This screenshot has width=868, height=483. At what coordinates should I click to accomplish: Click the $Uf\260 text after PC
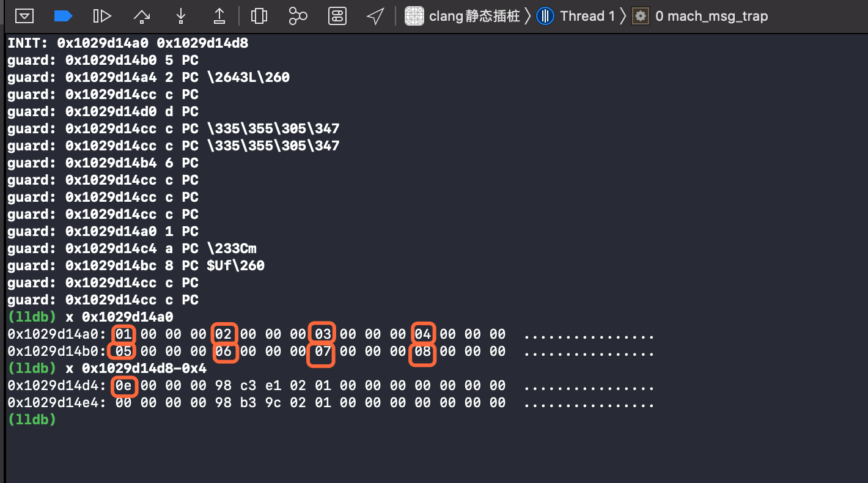[x=235, y=265]
